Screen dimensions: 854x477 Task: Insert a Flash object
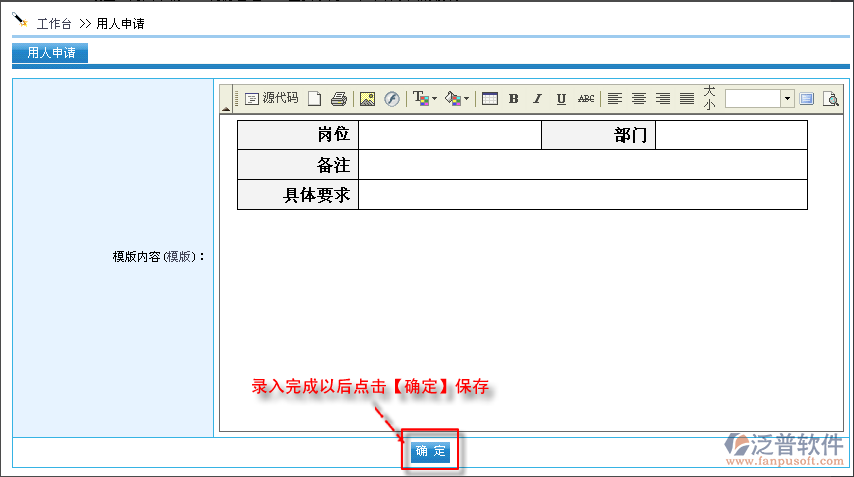point(392,99)
